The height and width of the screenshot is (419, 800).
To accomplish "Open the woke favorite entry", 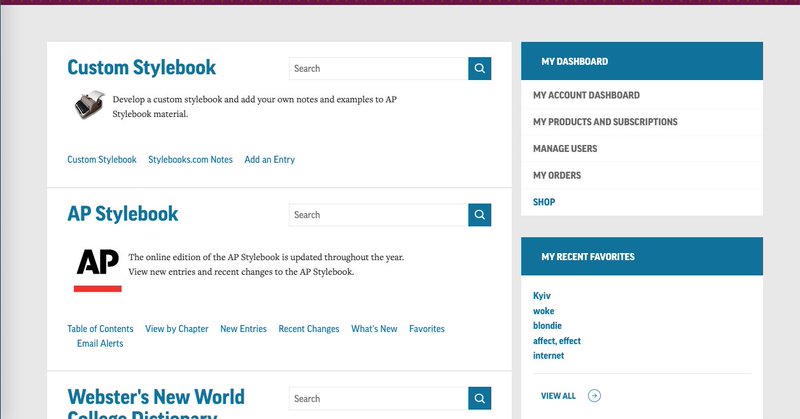I will pyautogui.click(x=543, y=311).
